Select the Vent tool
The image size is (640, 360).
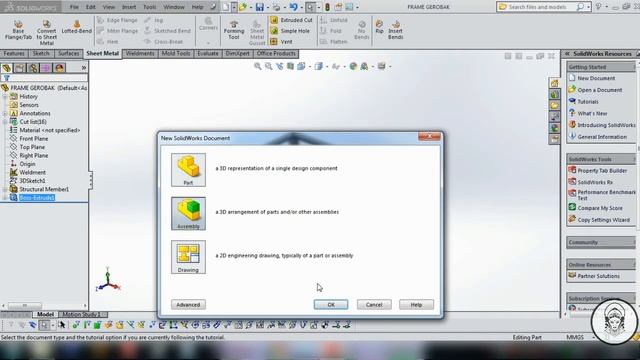click(281, 42)
